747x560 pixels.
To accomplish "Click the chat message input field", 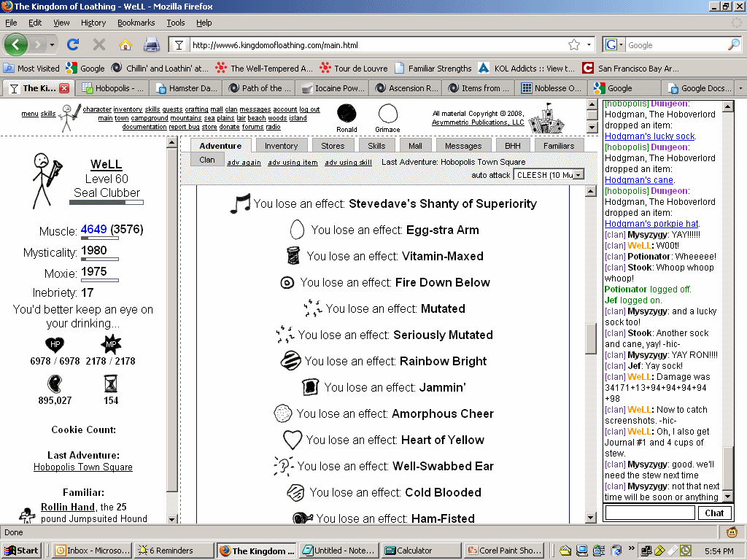I will tap(650, 513).
